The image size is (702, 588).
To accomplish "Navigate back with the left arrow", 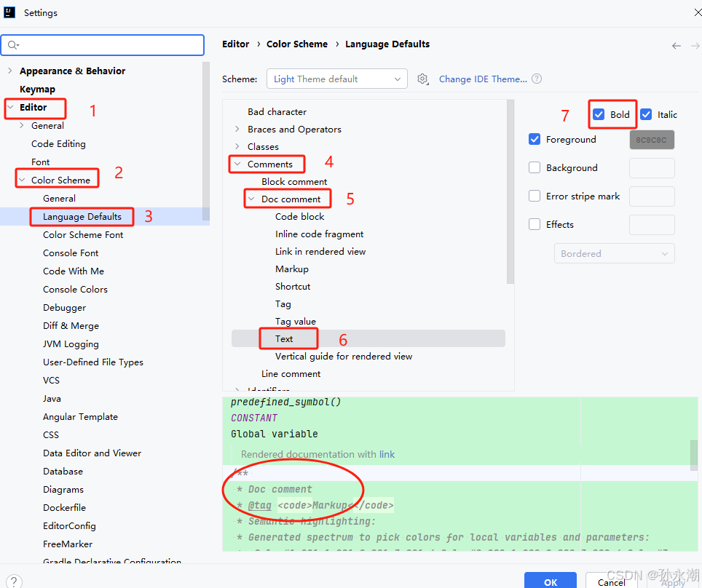I will [676, 46].
